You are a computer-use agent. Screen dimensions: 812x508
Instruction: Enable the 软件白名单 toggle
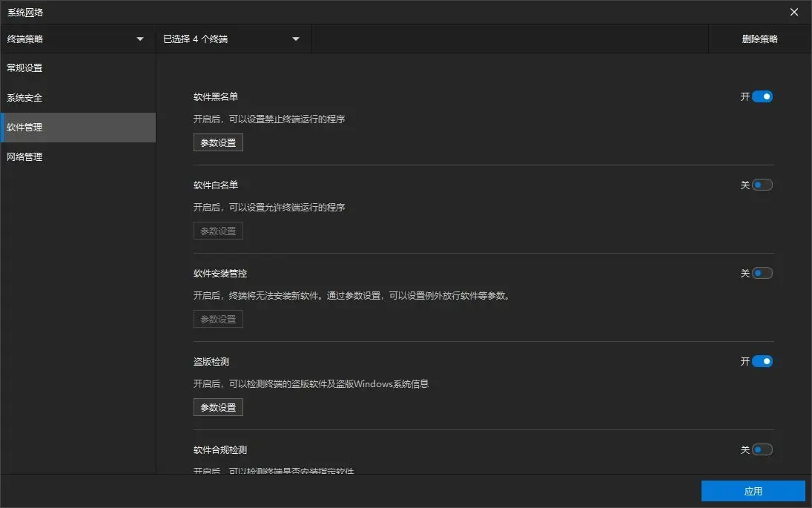(762, 185)
